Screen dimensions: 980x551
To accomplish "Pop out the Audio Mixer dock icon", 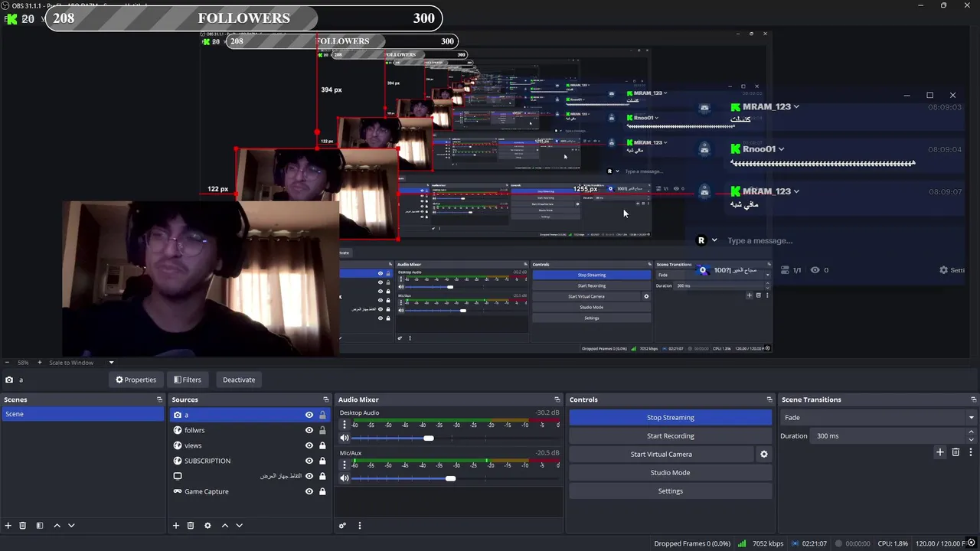I will coord(557,399).
